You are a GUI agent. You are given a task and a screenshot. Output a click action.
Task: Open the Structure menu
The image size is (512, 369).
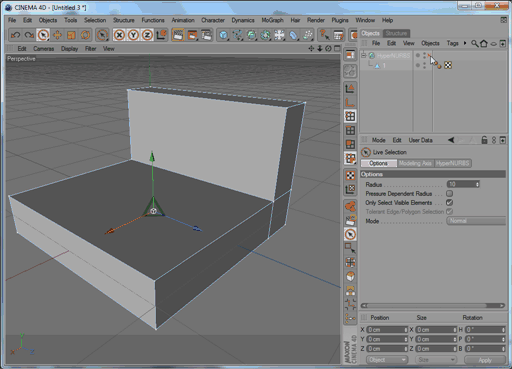click(123, 20)
